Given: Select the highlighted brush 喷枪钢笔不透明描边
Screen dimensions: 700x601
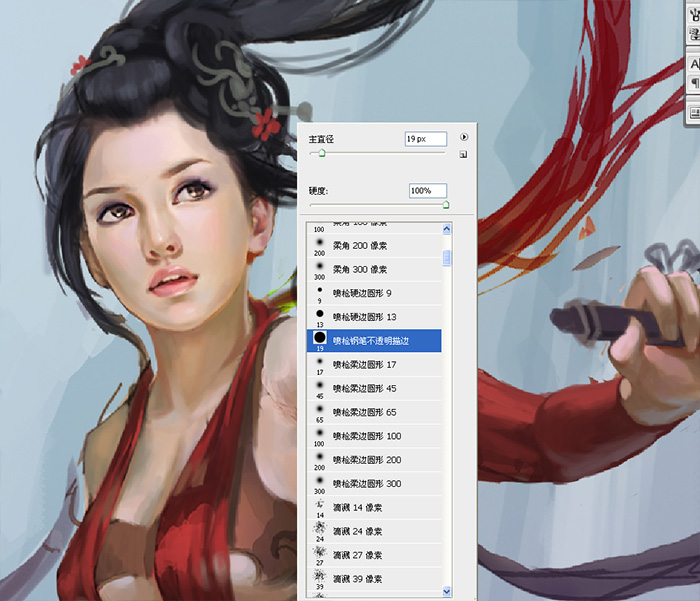Looking at the screenshot, I should tap(374, 341).
